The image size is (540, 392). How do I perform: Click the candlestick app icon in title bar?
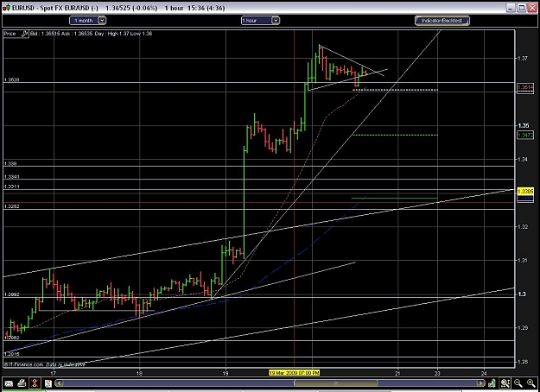tap(7, 8)
